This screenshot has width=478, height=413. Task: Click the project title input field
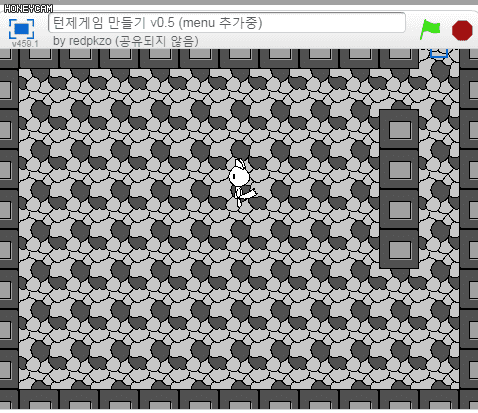click(227, 23)
